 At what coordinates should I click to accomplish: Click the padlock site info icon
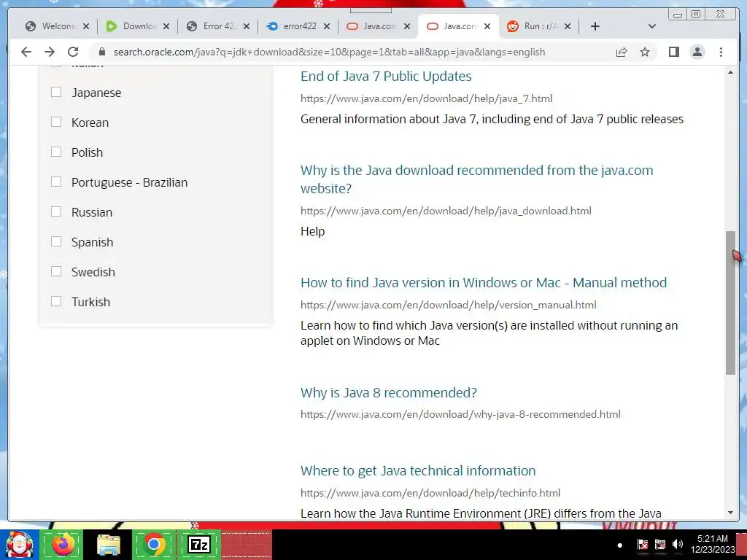101,52
